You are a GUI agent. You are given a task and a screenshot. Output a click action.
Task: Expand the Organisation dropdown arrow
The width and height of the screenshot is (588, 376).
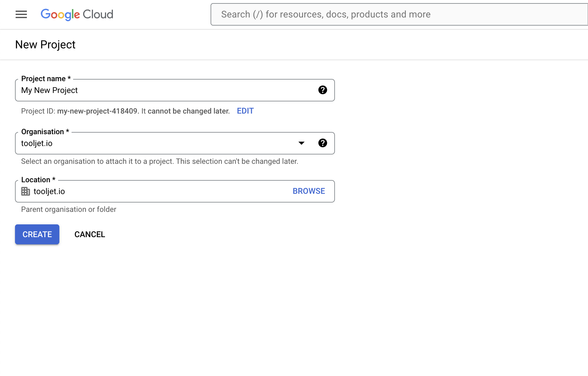301,143
